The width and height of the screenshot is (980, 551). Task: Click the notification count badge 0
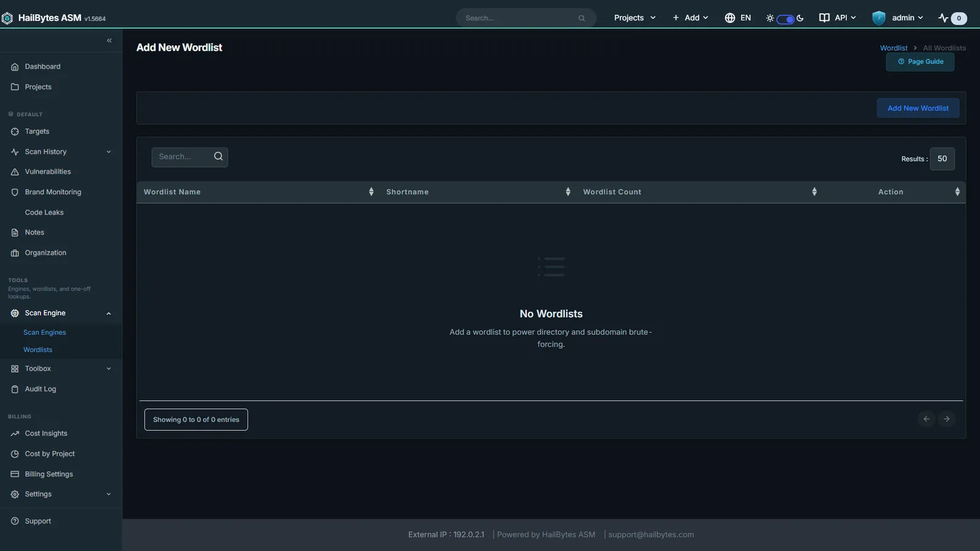[959, 18]
